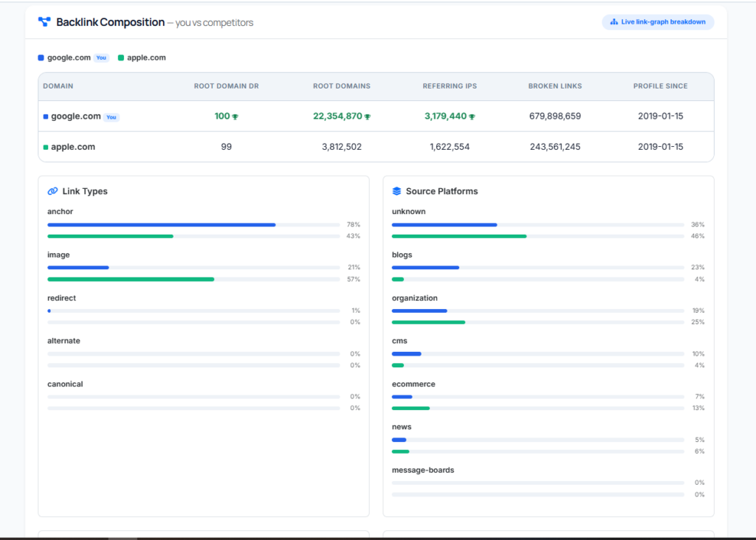Click the trophy icon beside 3,179,440

[x=472, y=117]
